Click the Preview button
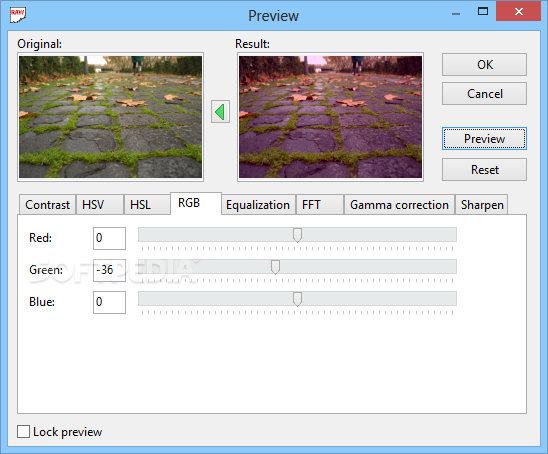The image size is (548, 454). point(484,139)
